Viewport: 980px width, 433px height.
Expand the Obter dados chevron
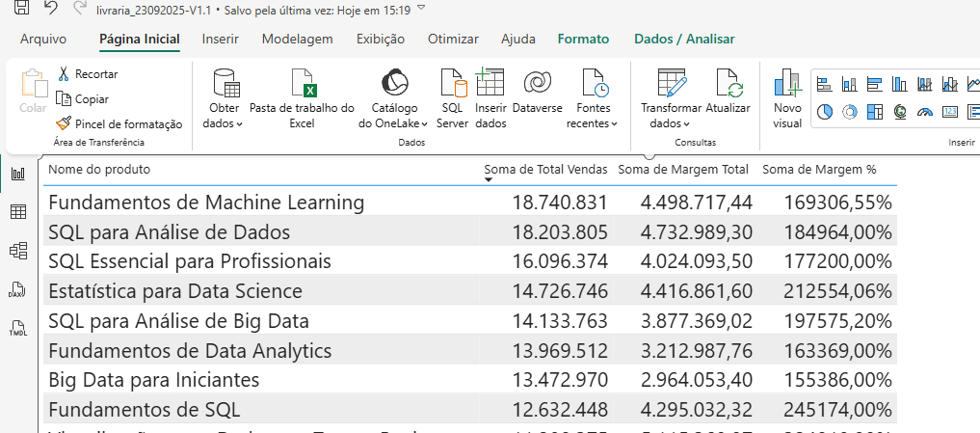pos(239,123)
